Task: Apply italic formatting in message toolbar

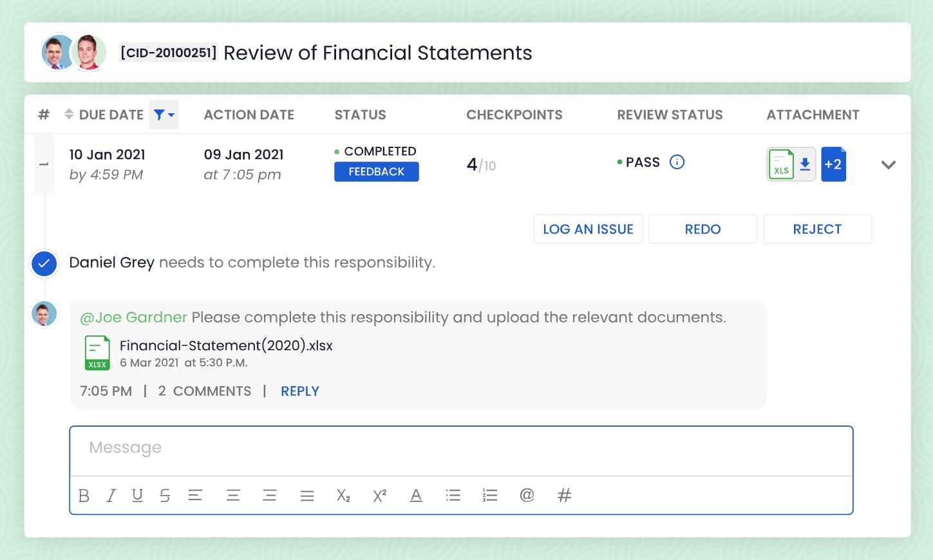Action: [x=111, y=496]
